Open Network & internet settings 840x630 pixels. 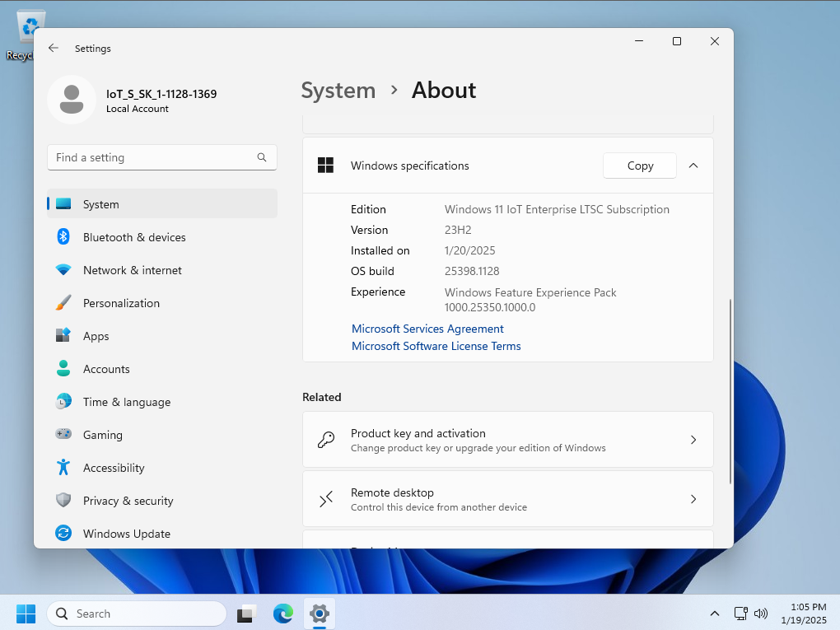(132, 270)
